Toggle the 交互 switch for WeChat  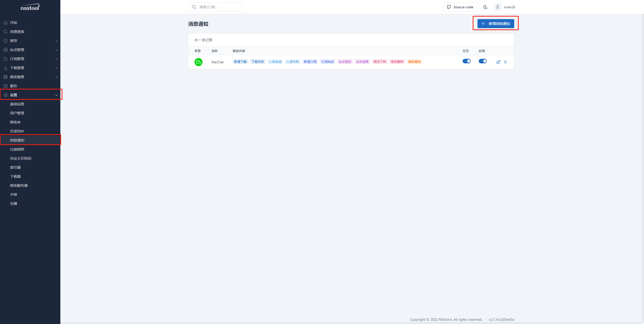coord(466,61)
